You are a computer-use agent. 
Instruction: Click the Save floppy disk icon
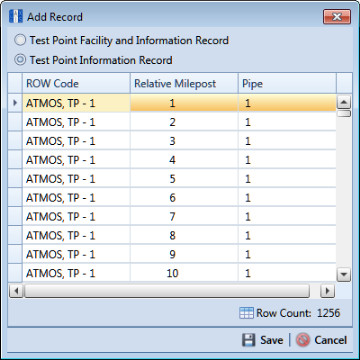click(x=248, y=340)
